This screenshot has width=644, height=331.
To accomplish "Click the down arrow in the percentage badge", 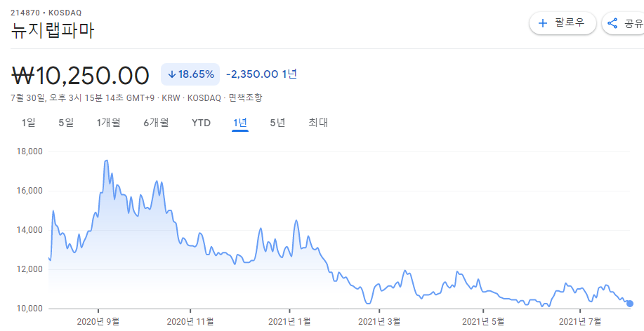I will pyautogui.click(x=172, y=74).
